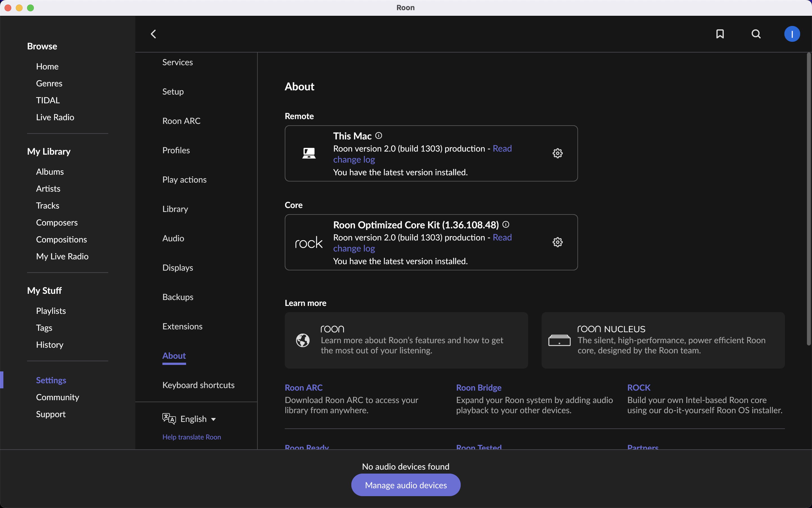Go back with the left arrow icon
Viewport: 812px width, 508px height.
click(153, 34)
